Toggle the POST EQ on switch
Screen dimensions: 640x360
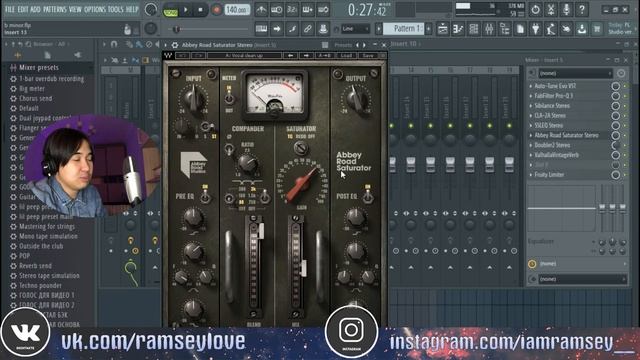click(x=368, y=197)
